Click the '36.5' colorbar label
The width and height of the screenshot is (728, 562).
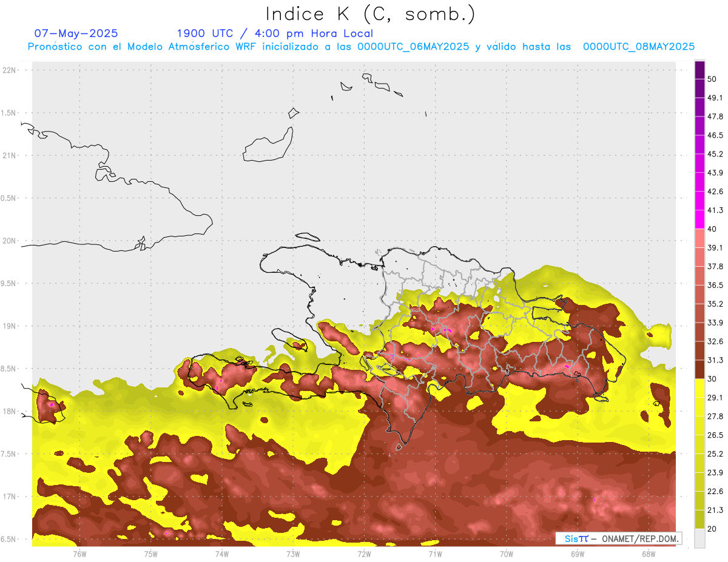715,285
